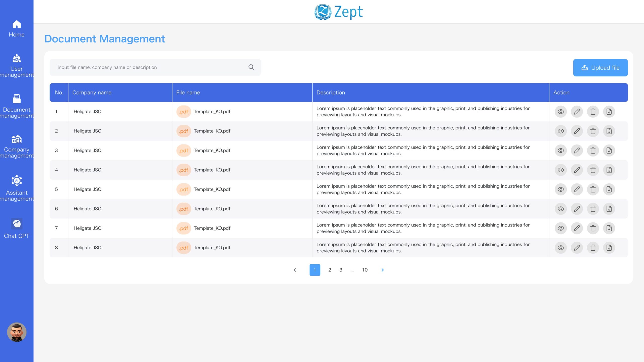The width and height of the screenshot is (644, 362).
Task: Edit document in row 1
Action: pos(577,112)
